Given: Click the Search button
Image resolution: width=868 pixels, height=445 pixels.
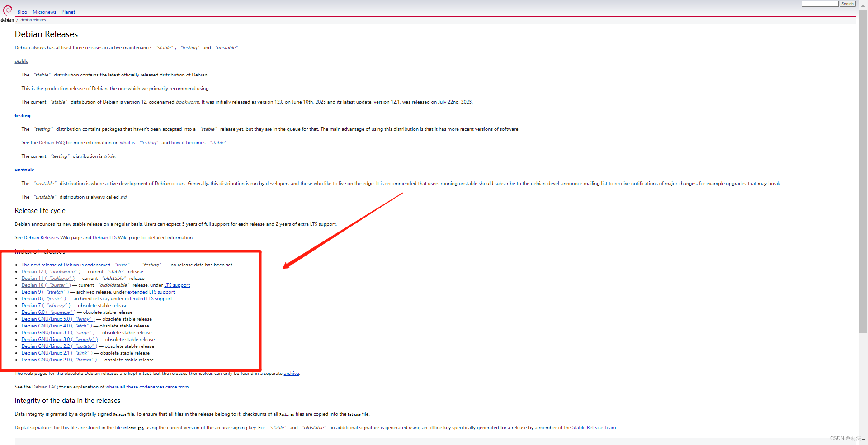Looking at the screenshot, I should tap(848, 4).
